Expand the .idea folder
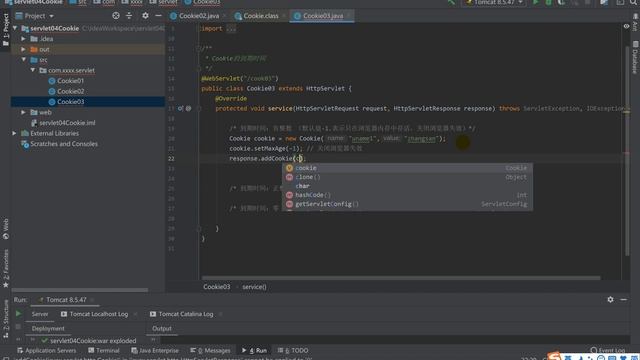Screen dimensions: 640x360 point(23,39)
